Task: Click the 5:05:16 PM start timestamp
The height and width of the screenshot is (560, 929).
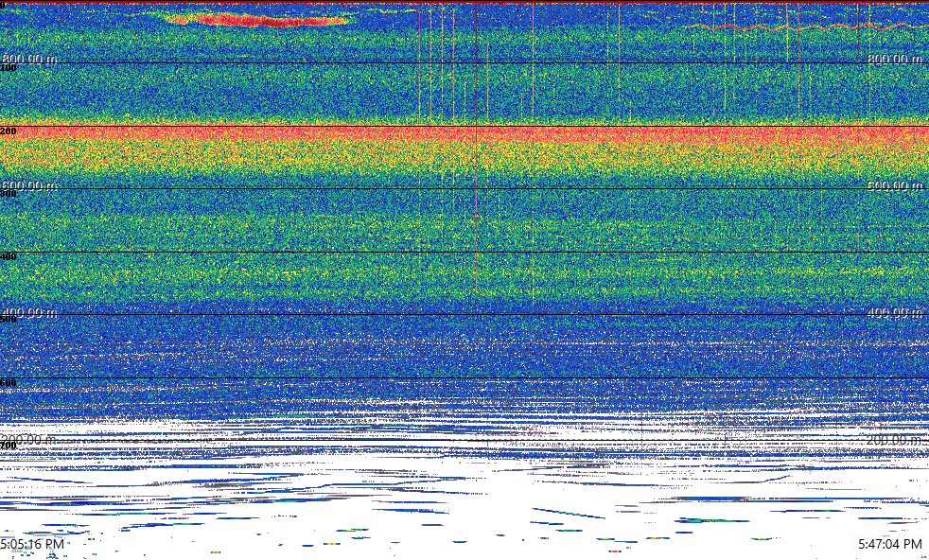Action: click(32, 544)
